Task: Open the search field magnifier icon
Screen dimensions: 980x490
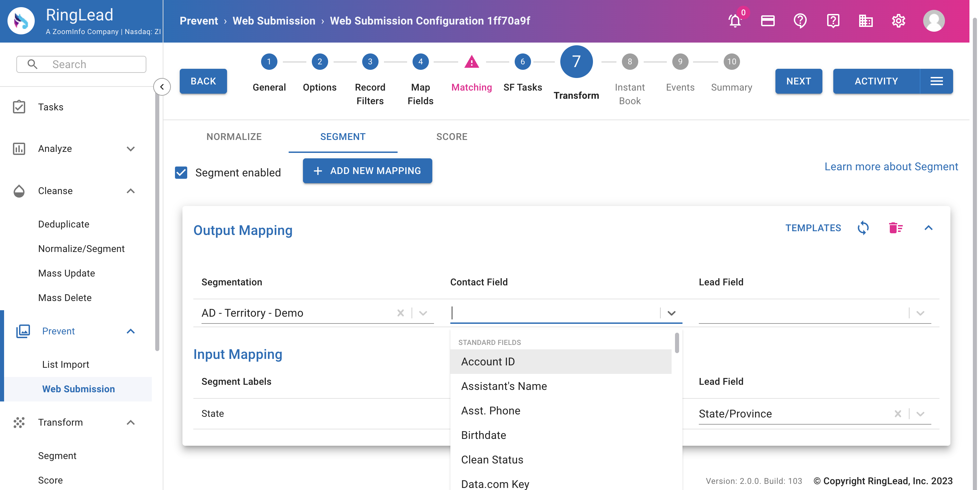Action: click(x=33, y=64)
